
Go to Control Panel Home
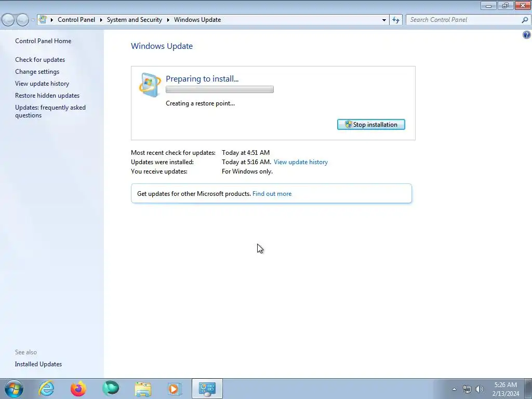coord(43,41)
